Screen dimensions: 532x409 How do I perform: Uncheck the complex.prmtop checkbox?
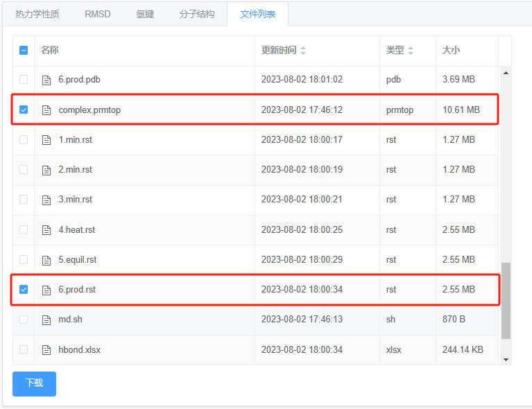coord(24,110)
